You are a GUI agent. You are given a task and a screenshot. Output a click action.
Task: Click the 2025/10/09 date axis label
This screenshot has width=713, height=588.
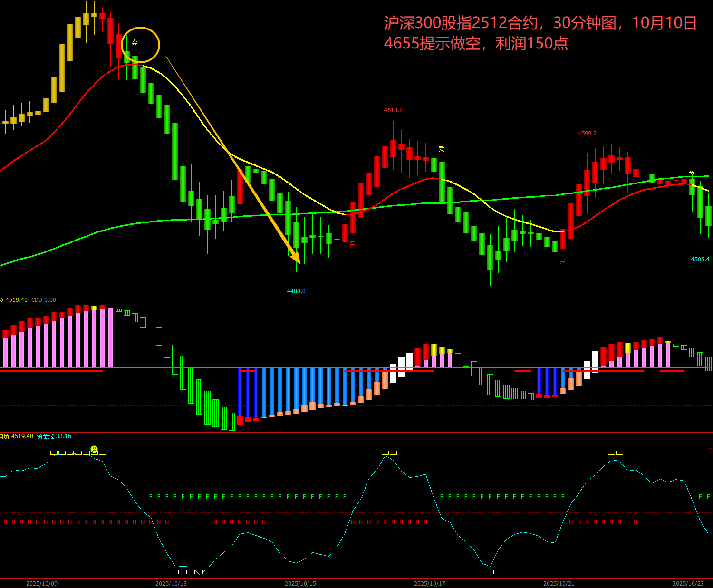tap(42, 583)
